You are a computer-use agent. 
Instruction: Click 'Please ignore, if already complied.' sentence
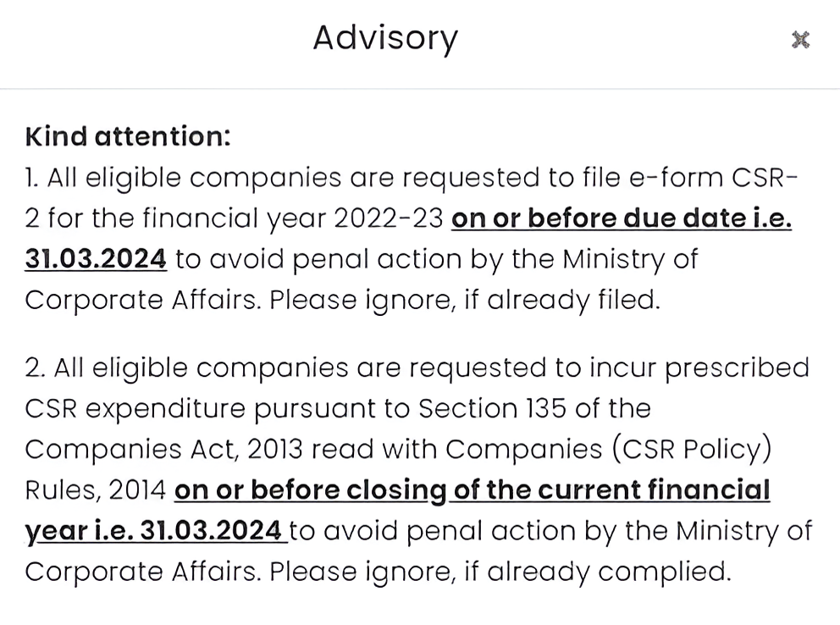click(500, 571)
